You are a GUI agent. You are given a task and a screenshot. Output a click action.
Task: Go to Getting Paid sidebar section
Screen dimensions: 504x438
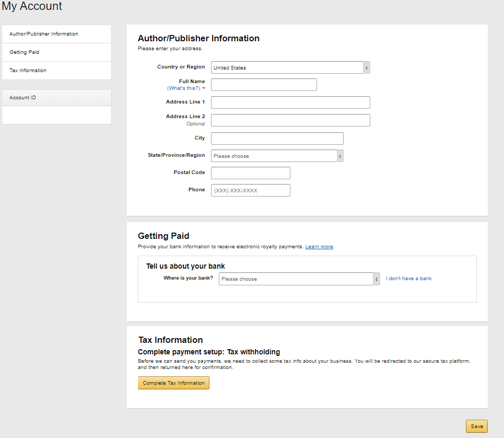[x=25, y=52]
